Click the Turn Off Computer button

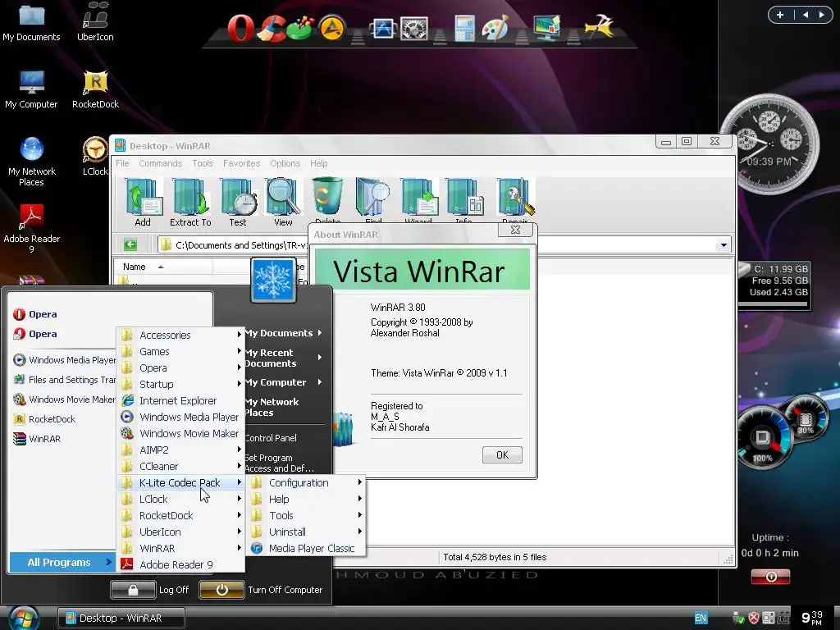click(x=262, y=590)
